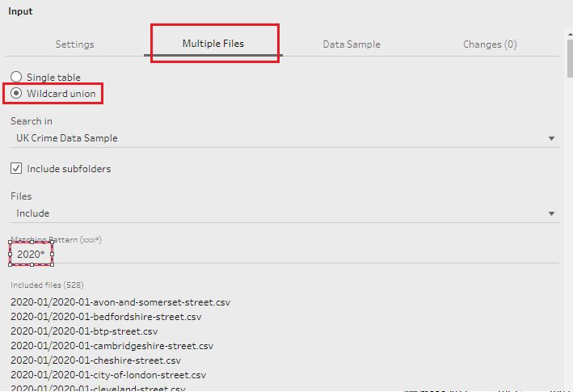
Task: Click the Matching Pattern input field
Action: pyautogui.click(x=283, y=254)
